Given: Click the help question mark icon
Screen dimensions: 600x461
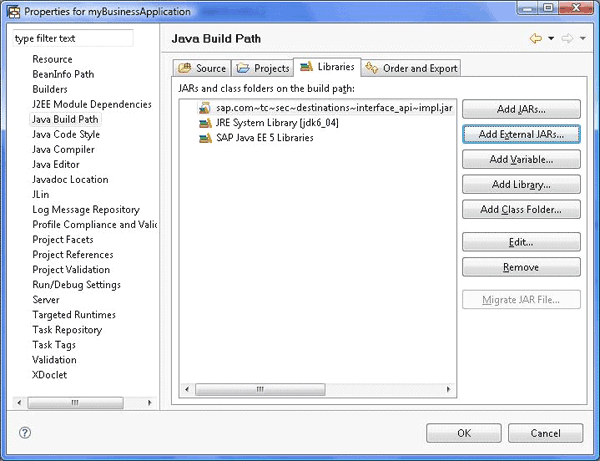Looking at the screenshot, I should [25, 433].
